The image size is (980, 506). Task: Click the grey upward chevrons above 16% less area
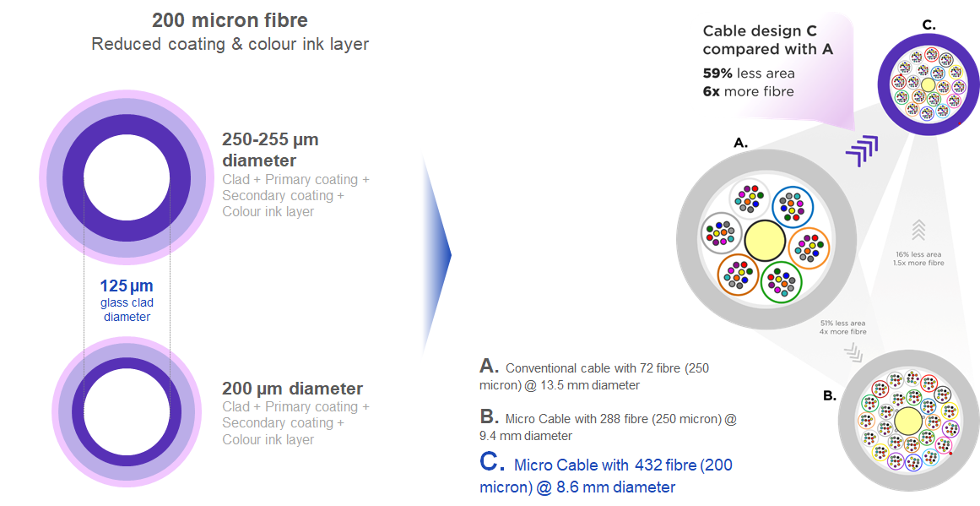tap(918, 230)
